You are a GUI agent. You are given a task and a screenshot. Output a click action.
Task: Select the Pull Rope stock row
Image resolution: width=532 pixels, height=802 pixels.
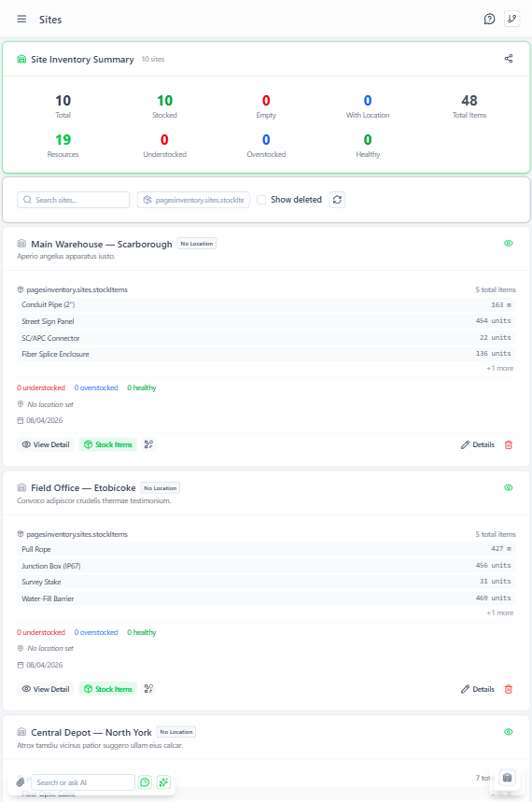click(x=266, y=549)
